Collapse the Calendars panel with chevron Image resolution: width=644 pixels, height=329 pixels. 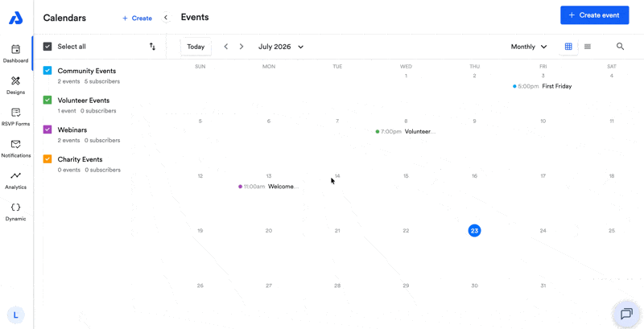(166, 18)
